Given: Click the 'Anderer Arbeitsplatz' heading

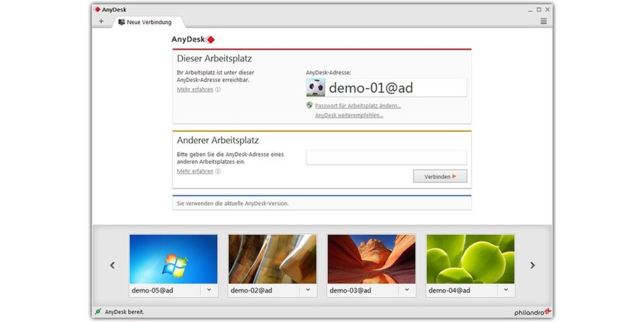Looking at the screenshot, I should [217, 140].
